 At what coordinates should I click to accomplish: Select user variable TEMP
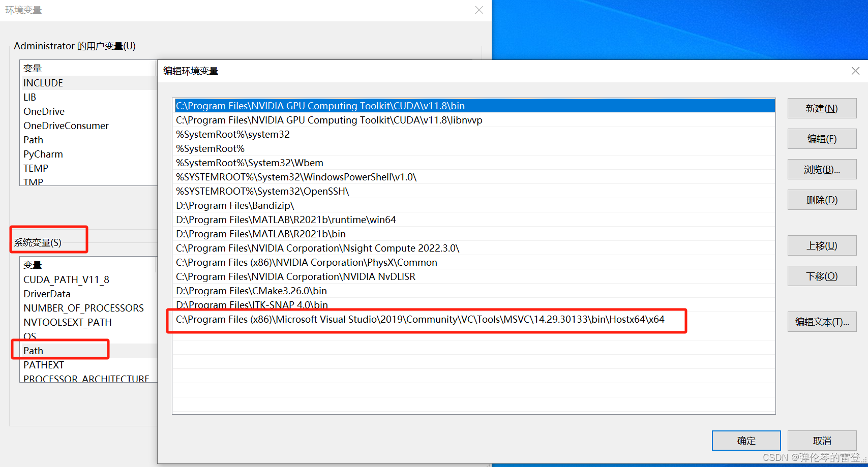tap(88, 168)
